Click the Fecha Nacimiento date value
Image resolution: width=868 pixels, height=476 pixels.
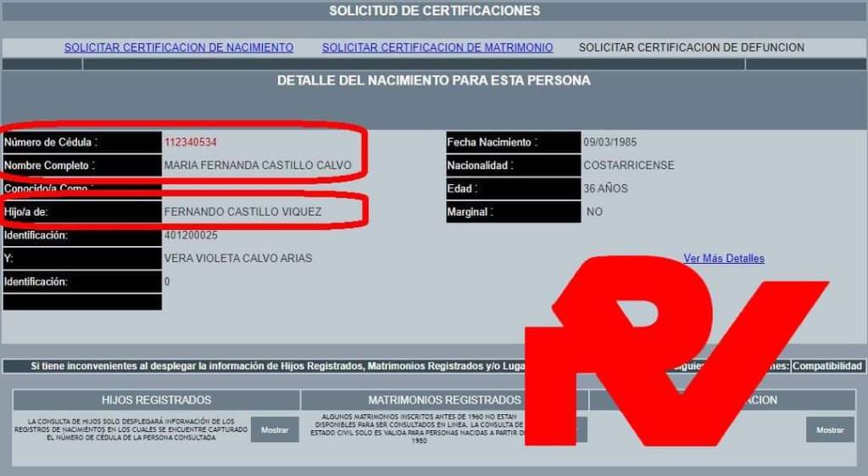[610, 143]
